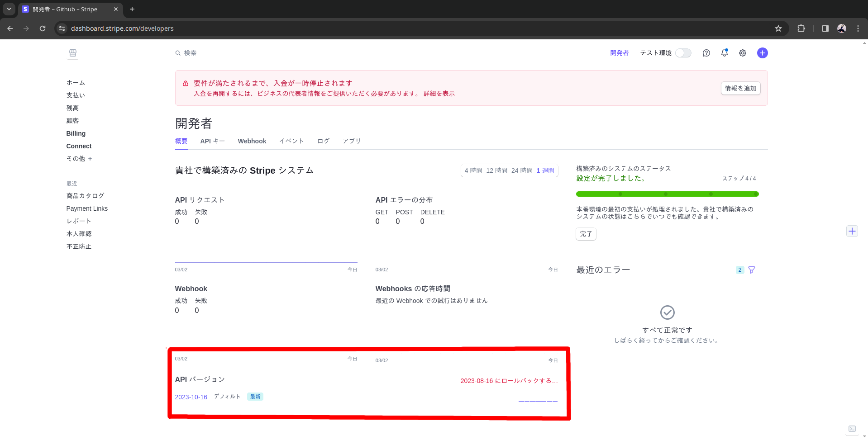868x440 pixels.
Task: Click the purple plus create button
Action: pos(762,53)
